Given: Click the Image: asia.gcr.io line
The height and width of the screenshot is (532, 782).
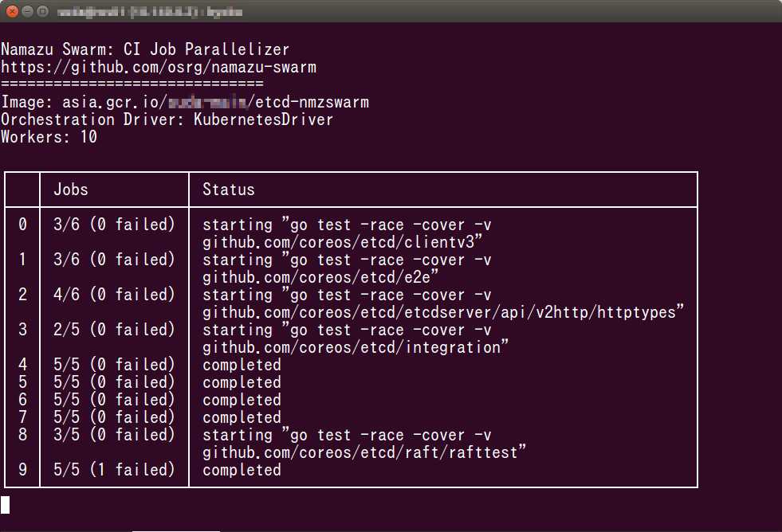Looking at the screenshot, I should [185, 102].
